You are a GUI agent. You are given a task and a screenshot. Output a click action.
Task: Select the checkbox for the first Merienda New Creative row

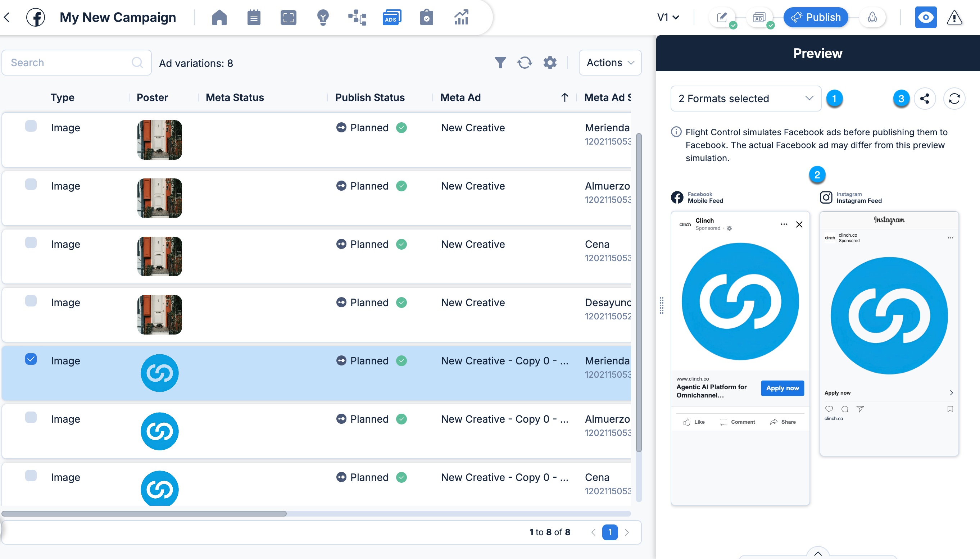[x=31, y=126]
